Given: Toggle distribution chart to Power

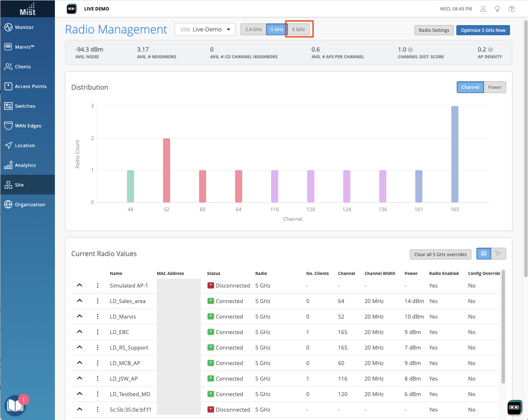Looking at the screenshot, I should click(494, 87).
